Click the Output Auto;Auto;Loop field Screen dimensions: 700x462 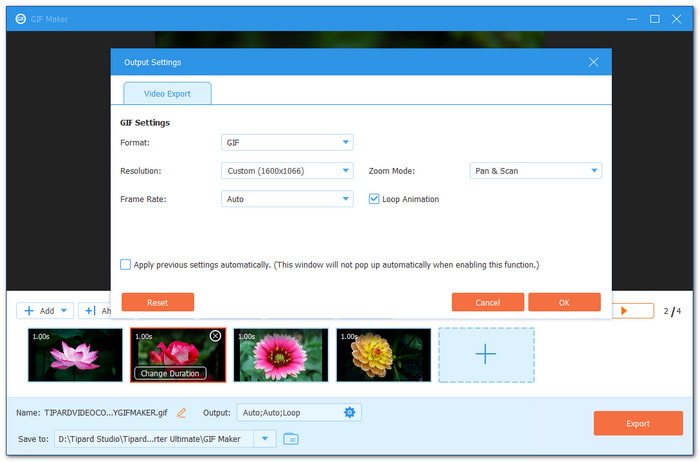pos(299,412)
